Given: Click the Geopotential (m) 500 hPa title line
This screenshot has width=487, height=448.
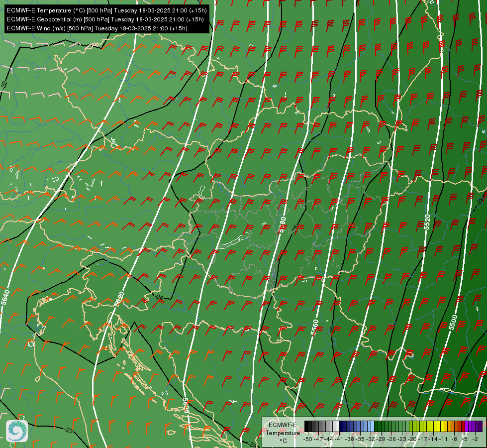Looking at the screenshot, I should [105, 19].
